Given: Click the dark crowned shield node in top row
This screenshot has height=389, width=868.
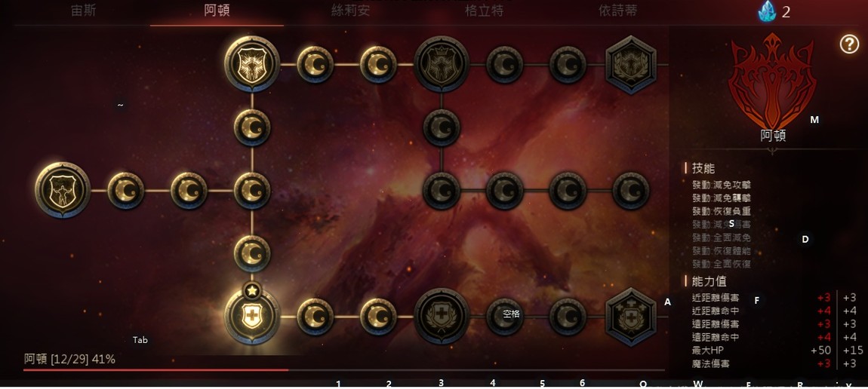Looking at the screenshot, I should click(x=442, y=63).
